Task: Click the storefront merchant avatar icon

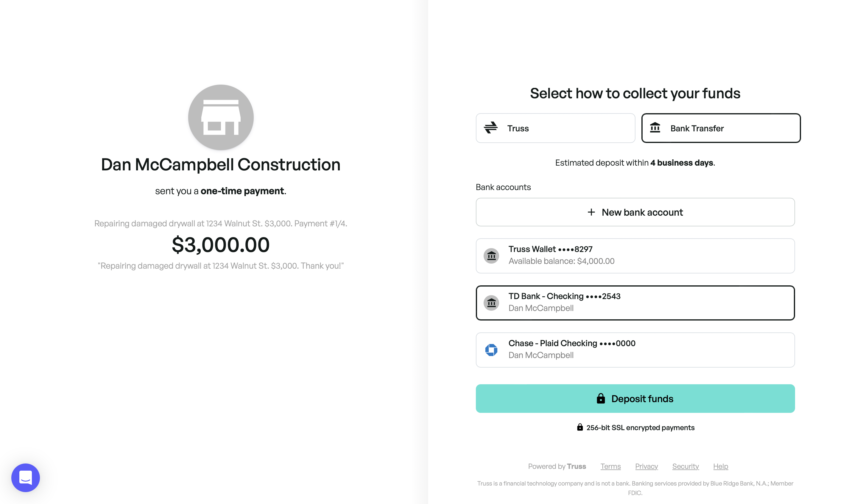Action: (221, 117)
